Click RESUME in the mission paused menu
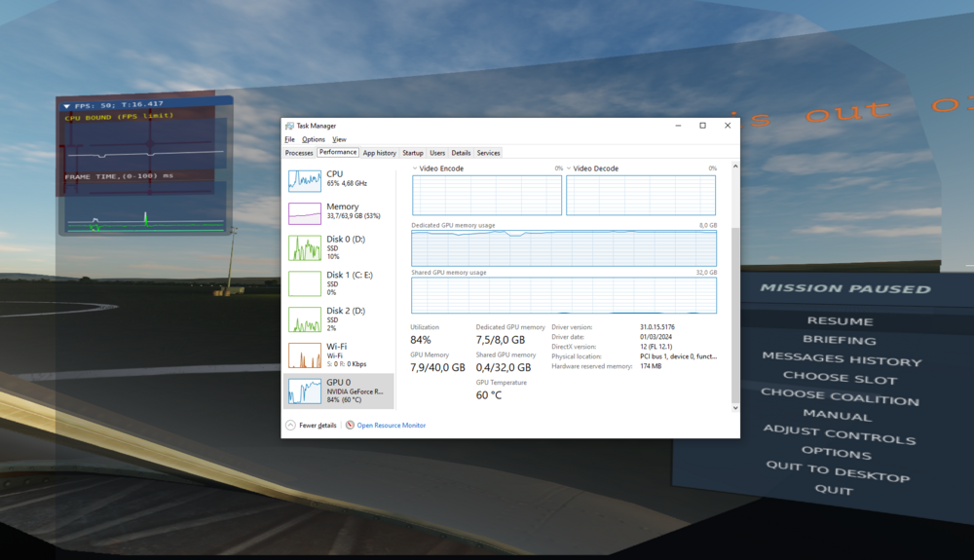This screenshot has height=560, width=974. [840, 320]
